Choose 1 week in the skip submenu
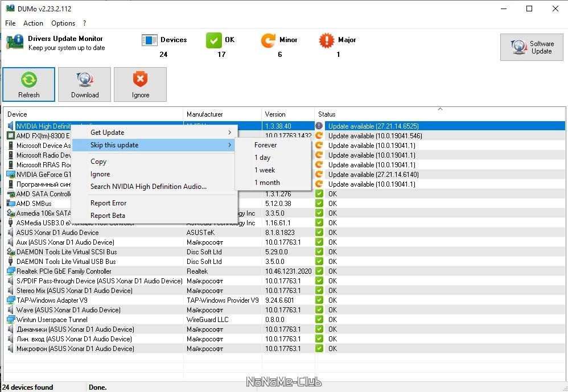 [x=273, y=170]
